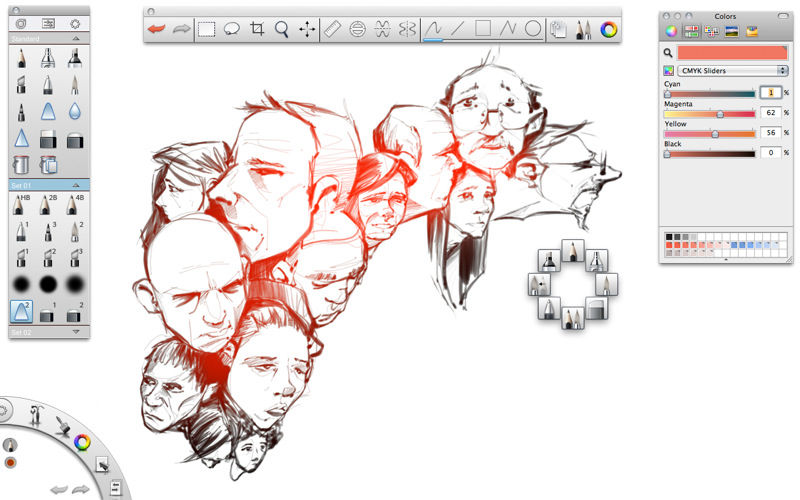Viewport: 800px width, 500px height.
Task: Click the gray Redo arrow in top toolbar
Action: tap(181, 29)
